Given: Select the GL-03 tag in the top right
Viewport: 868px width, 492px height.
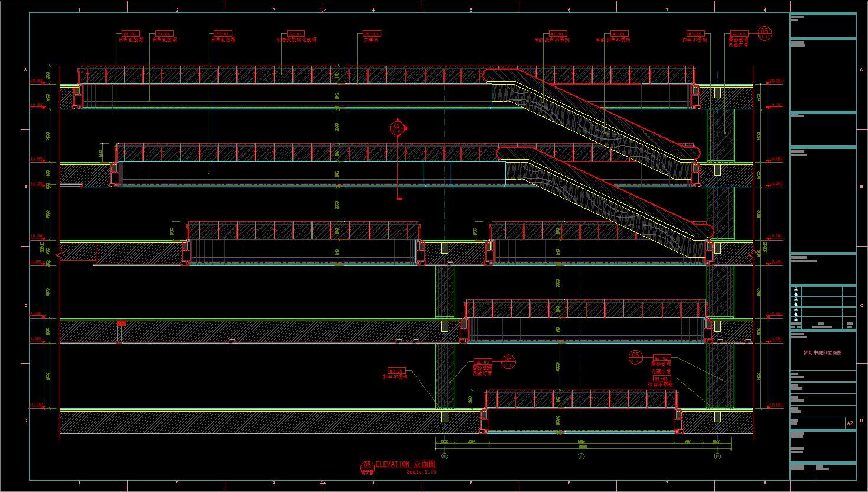Looking at the screenshot, I should (x=739, y=34).
